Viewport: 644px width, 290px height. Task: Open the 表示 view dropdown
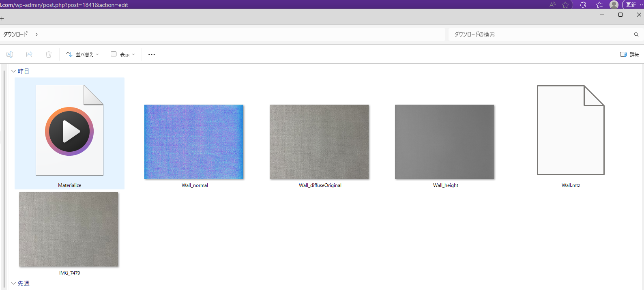(123, 54)
